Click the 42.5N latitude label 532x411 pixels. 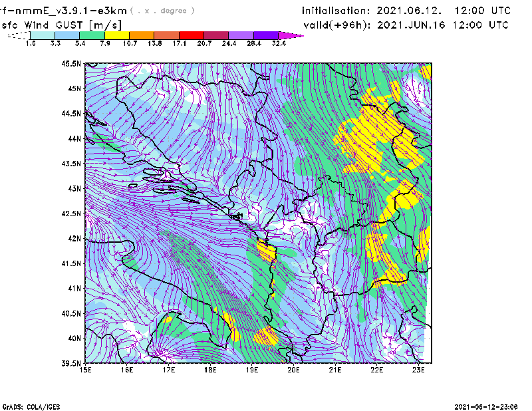point(72,213)
